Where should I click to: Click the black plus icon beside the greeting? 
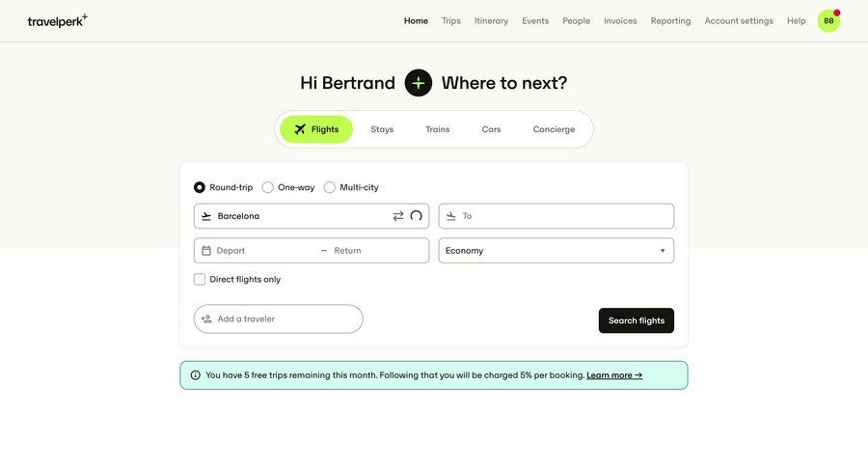point(418,83)
